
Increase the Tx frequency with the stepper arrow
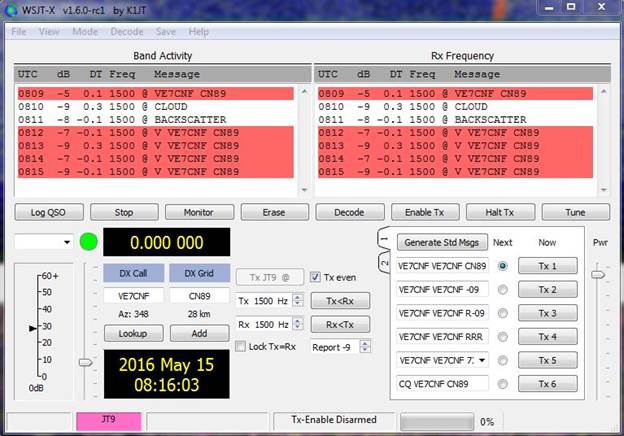click(x=297, y=297)
